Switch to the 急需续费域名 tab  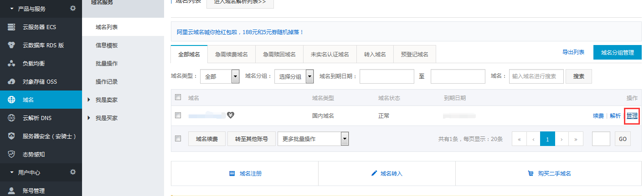pos(231,54)
